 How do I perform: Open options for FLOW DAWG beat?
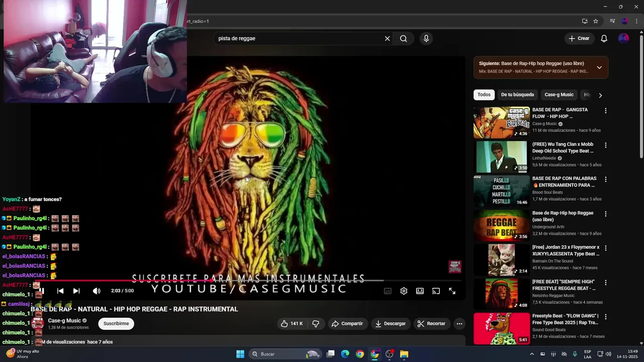606,317
